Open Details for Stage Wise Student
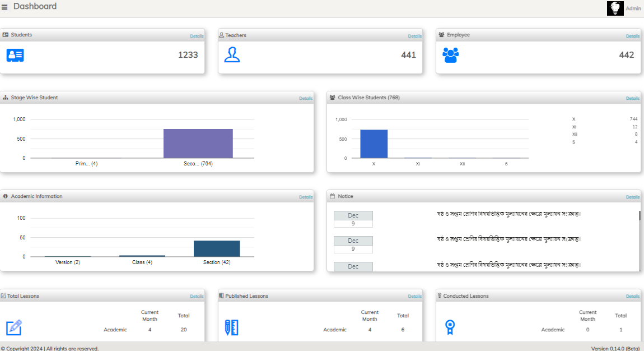The height and width of the screenshot is (351, 644). 306,98
